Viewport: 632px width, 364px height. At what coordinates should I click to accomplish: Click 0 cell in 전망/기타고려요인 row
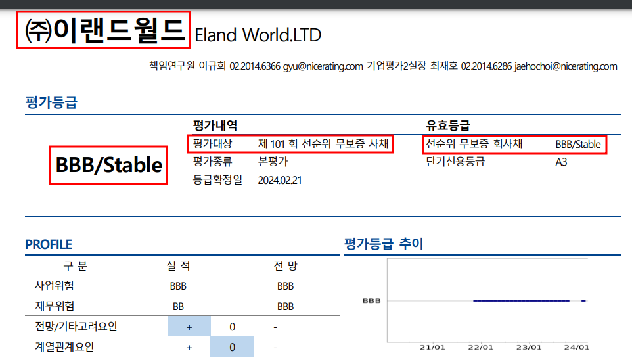tap(232, 327)
